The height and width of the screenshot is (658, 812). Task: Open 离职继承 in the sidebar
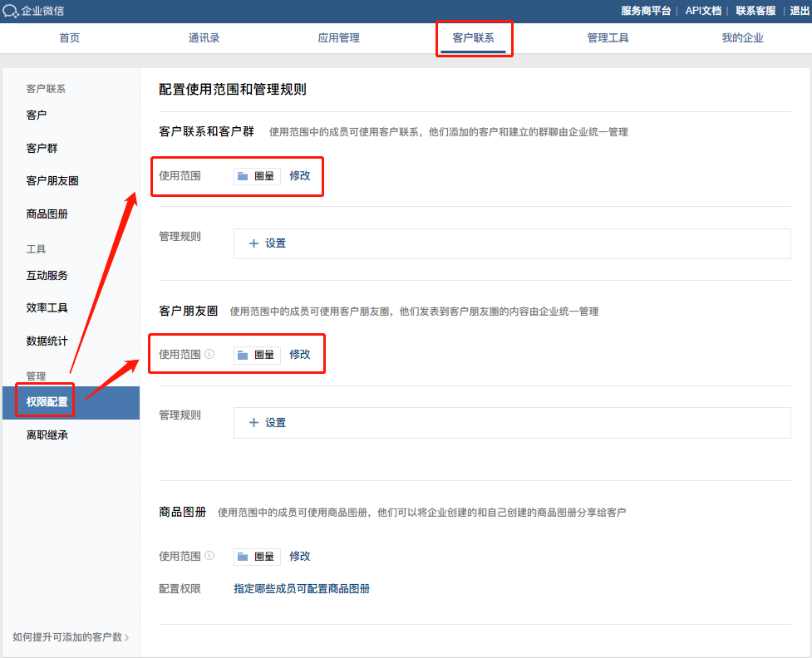[x=47, y=435]
